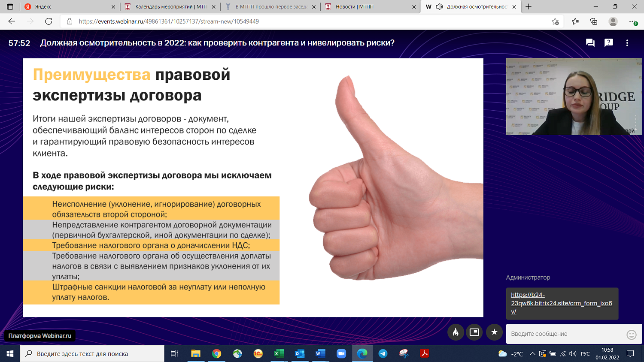This screenshot has width=644, height=362.
Task: Click the Windows taskbar search box
Action: tap(92, 354)
